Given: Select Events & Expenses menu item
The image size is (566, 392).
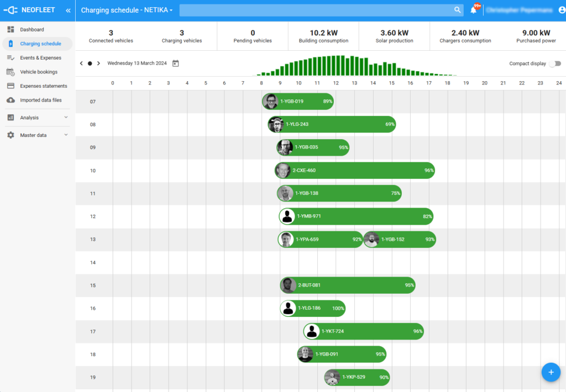Looking at the screenshot, I should pyautogui.click(x=40, y=58).
